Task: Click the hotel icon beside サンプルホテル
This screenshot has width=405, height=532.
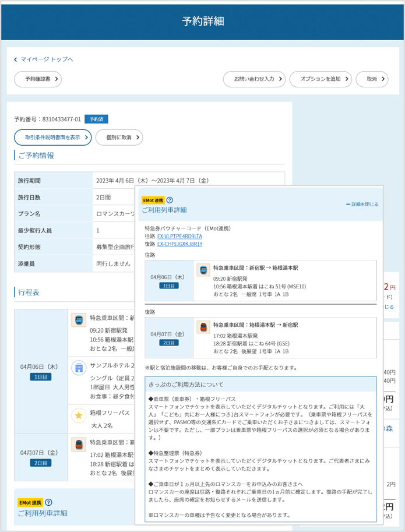Action: pos(79,368)
